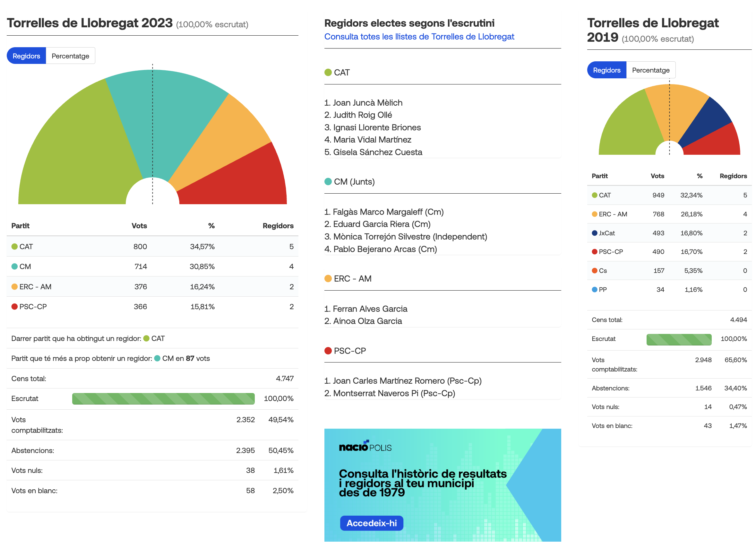Open Consulta totes les llistes de Torrelles link
Image resolution: width=756 pixels, height=550 pixels.
coord(419,37)
